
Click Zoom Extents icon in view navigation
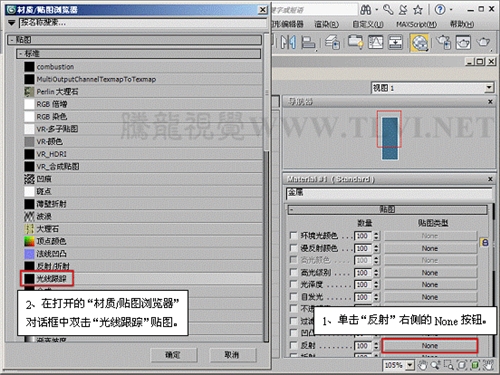(x=462, y=365)
